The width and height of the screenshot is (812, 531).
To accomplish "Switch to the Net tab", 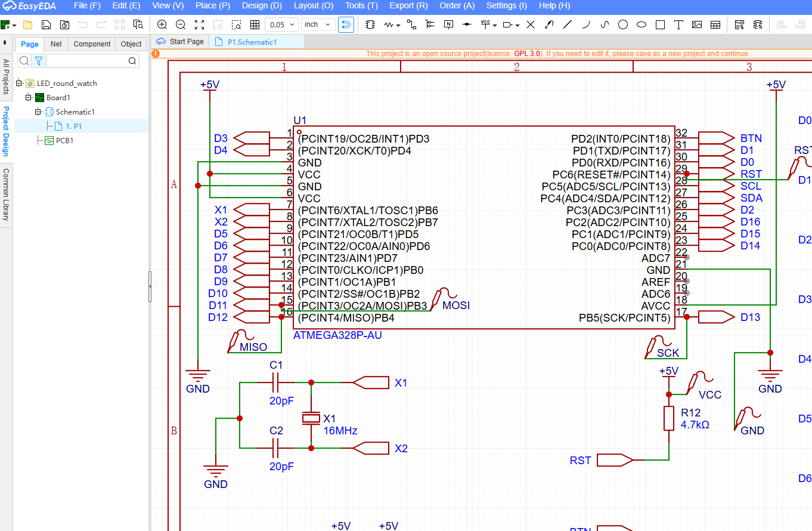I will [x=56, y=44].
